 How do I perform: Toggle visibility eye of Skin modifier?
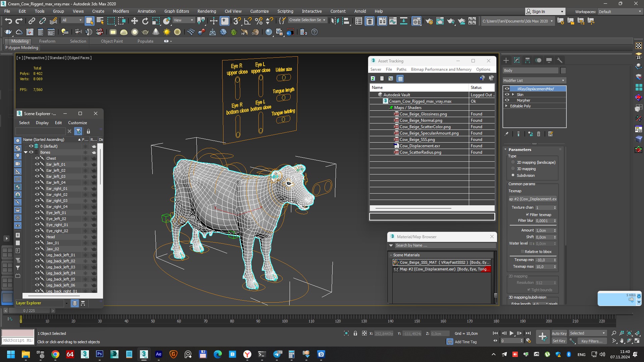click(x=507, y=95)
